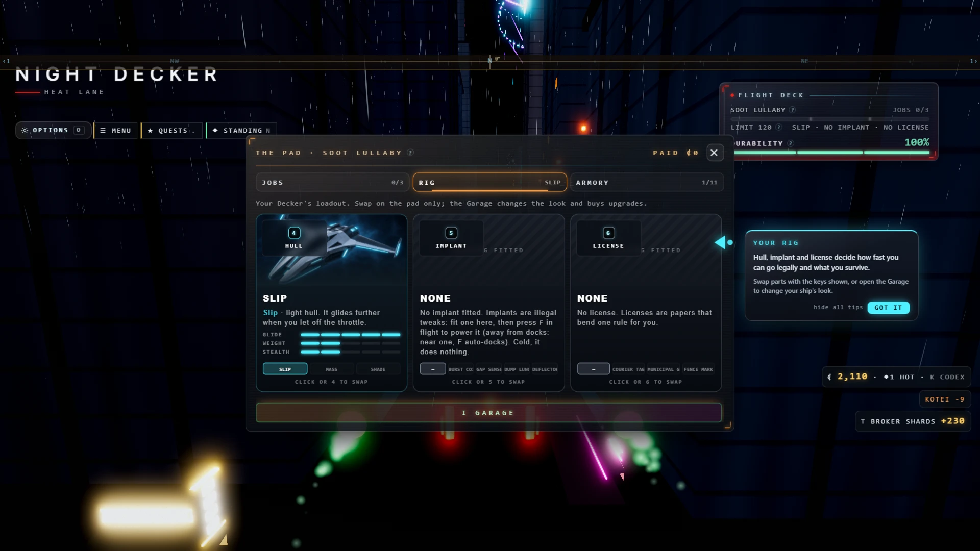Open the Standing diamond button
The width and height of the screenshot is (980, 551).
[x=241, y=131]
